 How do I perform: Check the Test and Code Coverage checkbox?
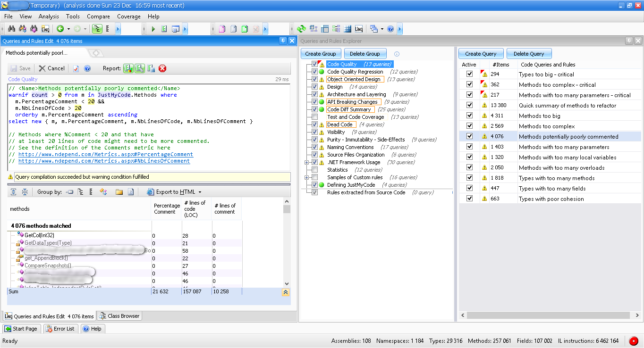tap(314, 117)
